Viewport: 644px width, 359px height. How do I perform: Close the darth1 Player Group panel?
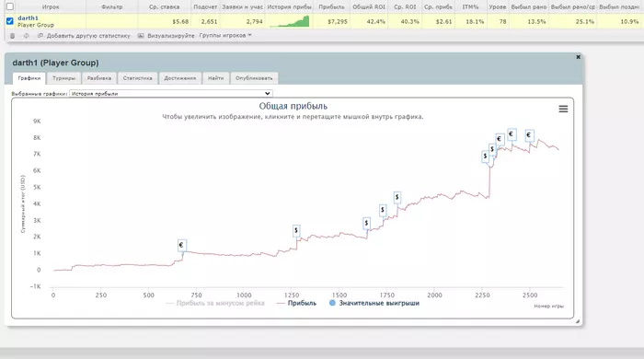(x=579, y=57)
